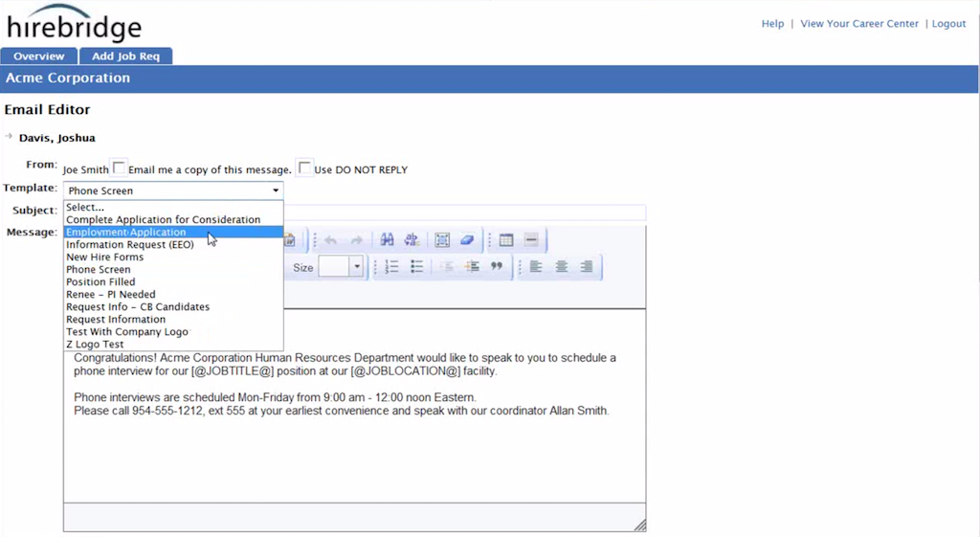Click the Decrease Indent icon

pyautogui.click(x=446, y=267)
